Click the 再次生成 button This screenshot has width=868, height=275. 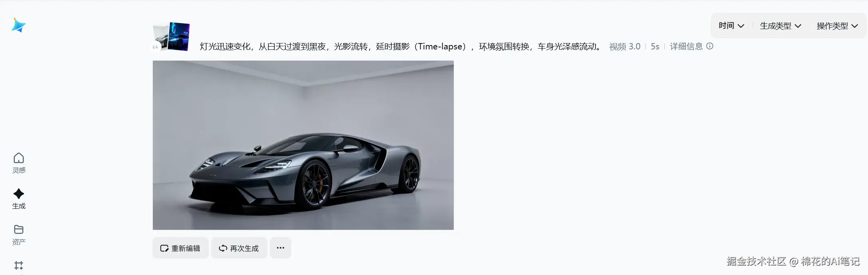239,248
